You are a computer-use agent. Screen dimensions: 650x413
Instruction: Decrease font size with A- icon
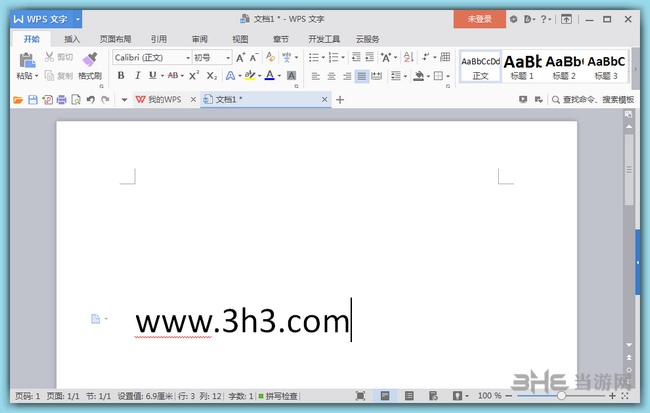pyautogui.click(x=254, y=57)
